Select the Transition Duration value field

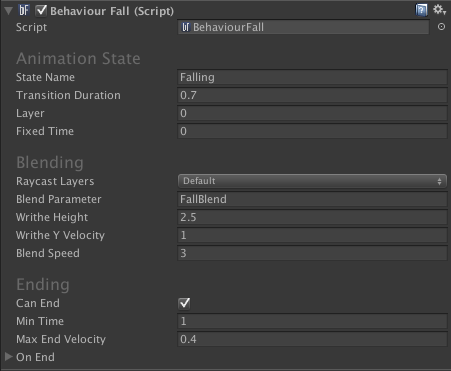pyautogui.click(x=312, y=95)
